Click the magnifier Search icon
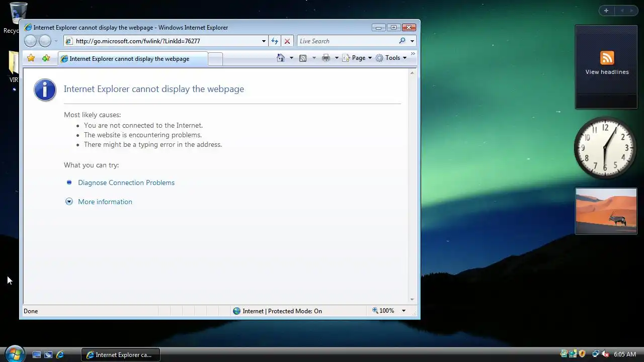 [x=403, y=41]
